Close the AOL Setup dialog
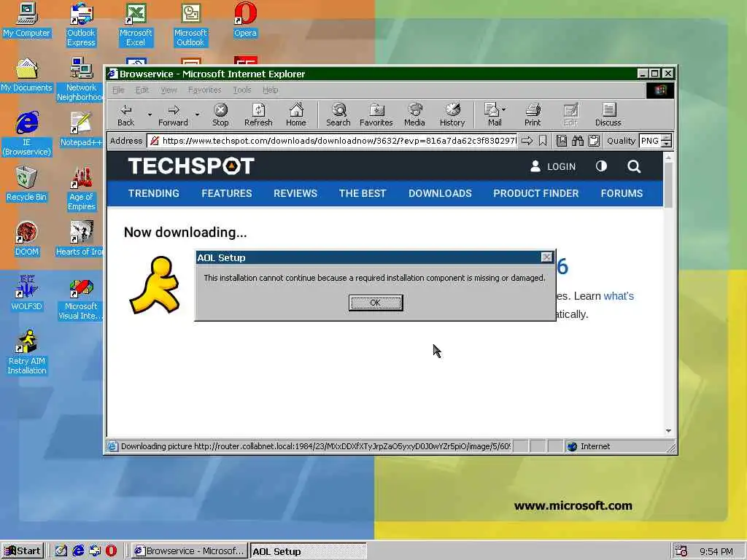The height and width of the screenshot is (560, 747). coord(546,257)
